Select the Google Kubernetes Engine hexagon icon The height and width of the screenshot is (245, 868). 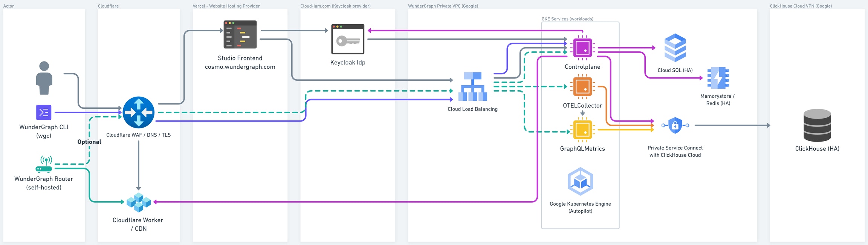(x=581, y=182)
